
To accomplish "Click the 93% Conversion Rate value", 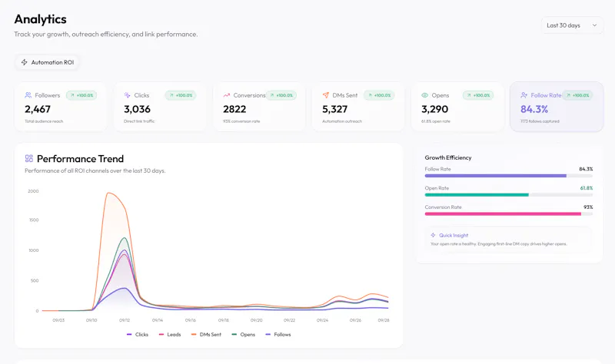I will pos(588,207).
